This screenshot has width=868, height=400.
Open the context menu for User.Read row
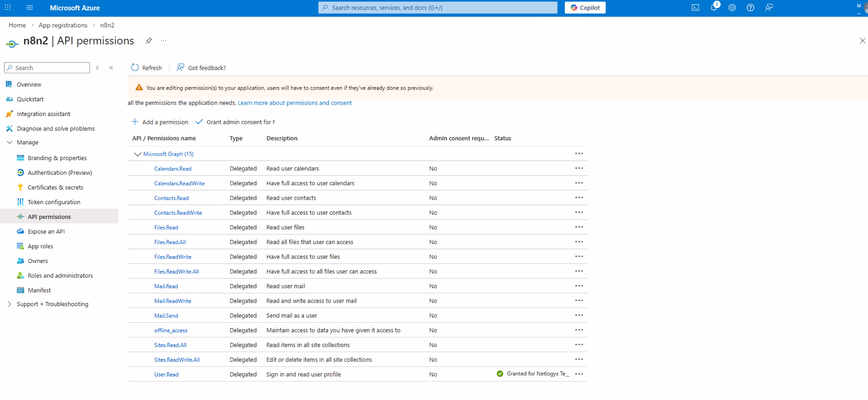(x=579, y=374)
